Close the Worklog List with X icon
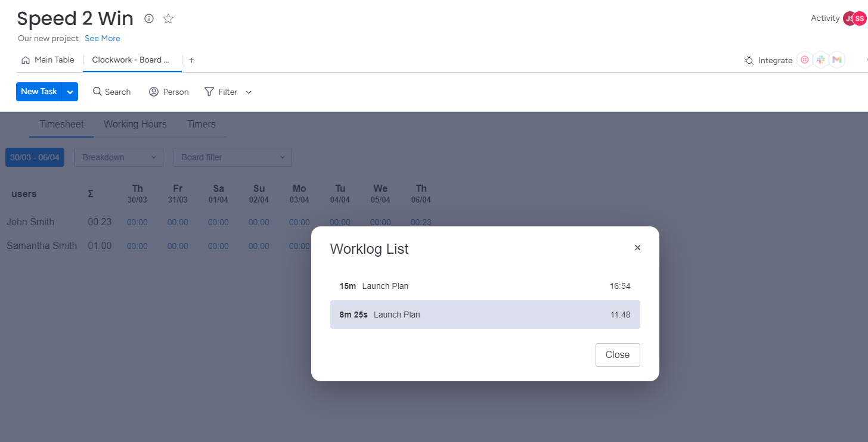 (637, 248)
